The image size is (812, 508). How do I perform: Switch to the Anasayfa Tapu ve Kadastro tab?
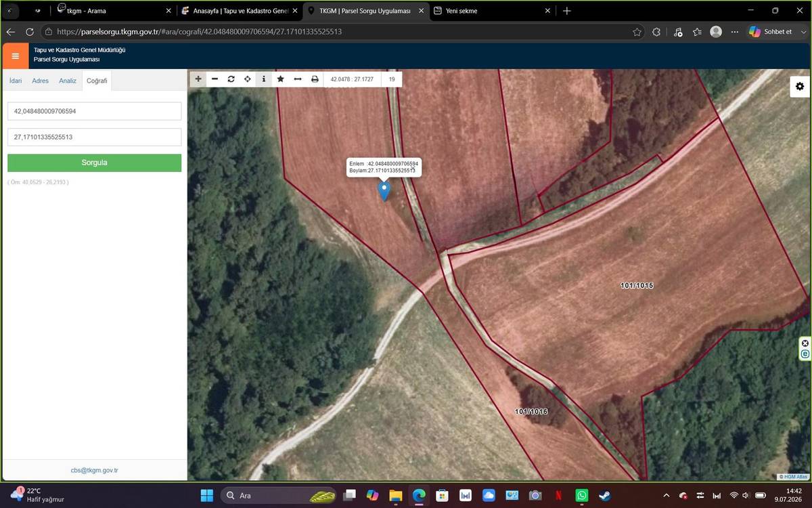[x=240, y=11]
